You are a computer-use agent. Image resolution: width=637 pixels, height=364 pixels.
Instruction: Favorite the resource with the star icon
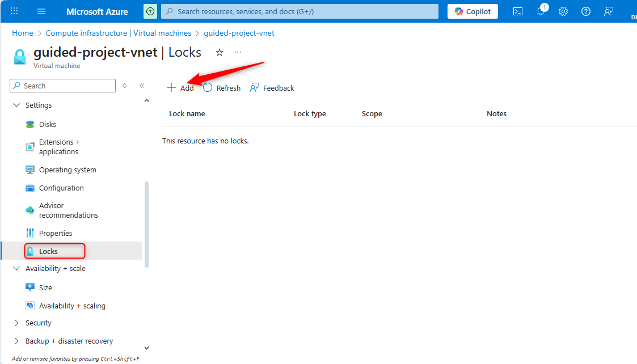(220, 52)
